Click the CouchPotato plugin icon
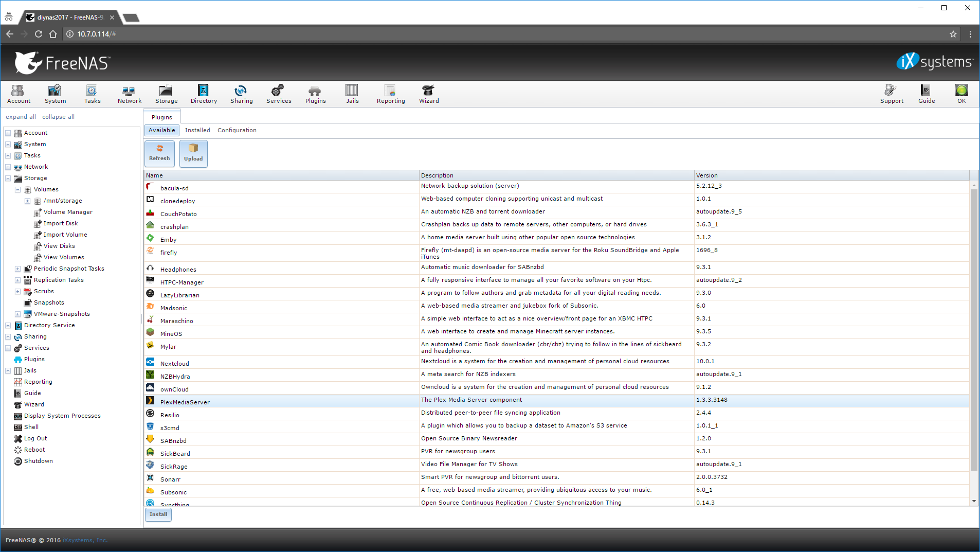Screen dimensions: 980x552 150,212
